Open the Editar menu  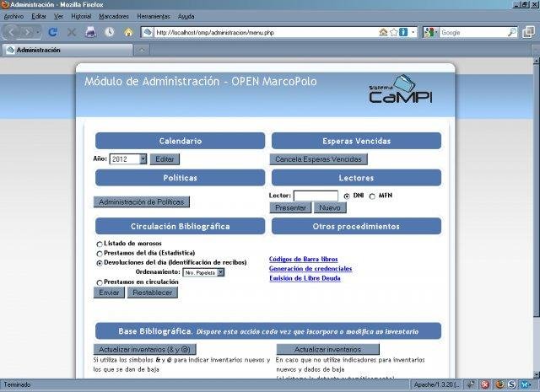pos(39,16)
